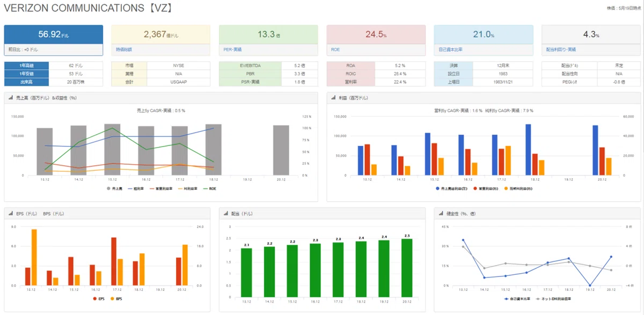Image resolution: width=644 pixels, height=315 pixels.
Task: Click the 配当 (ドル) panel header
Action: click(x=322, y=213)
